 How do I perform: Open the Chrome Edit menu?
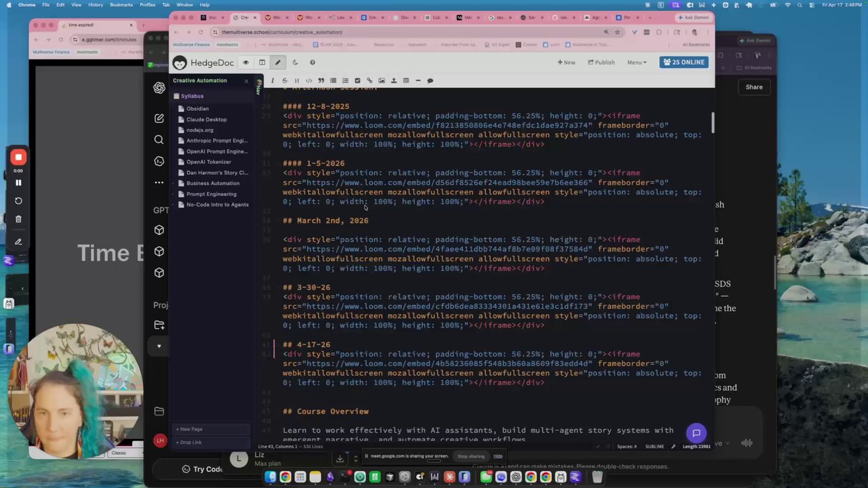[x=60, y=5]
